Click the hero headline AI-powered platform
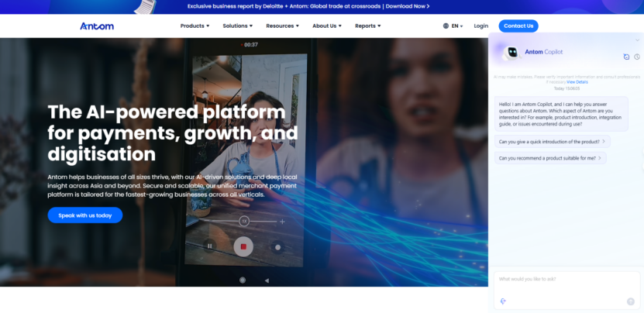The width and height of the screenshot is (644, 313). (173, 132)
